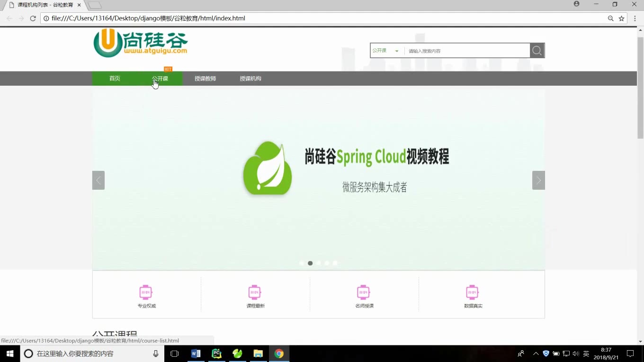The image size is (644, 362).
Task: Show hidden system tray icons
Action: point(536,353)
